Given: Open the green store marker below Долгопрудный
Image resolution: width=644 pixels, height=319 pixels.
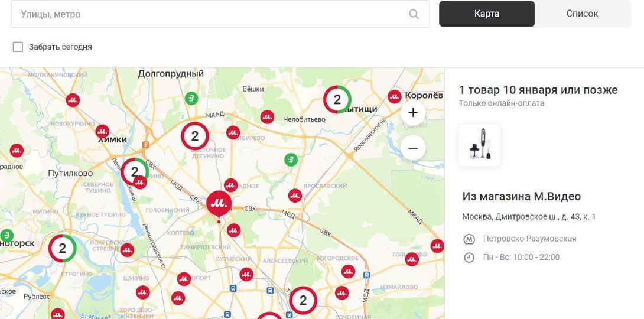Looking at the screenshot, I should pyautogui.click(x=191, y=98).
